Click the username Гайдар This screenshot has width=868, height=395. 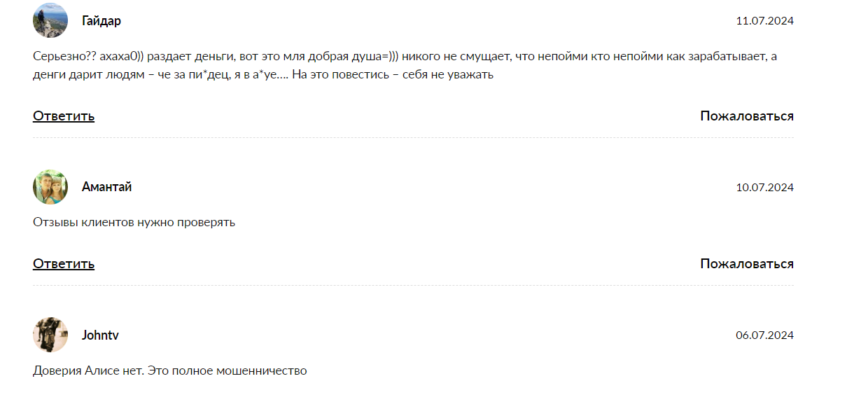(101, 21)
